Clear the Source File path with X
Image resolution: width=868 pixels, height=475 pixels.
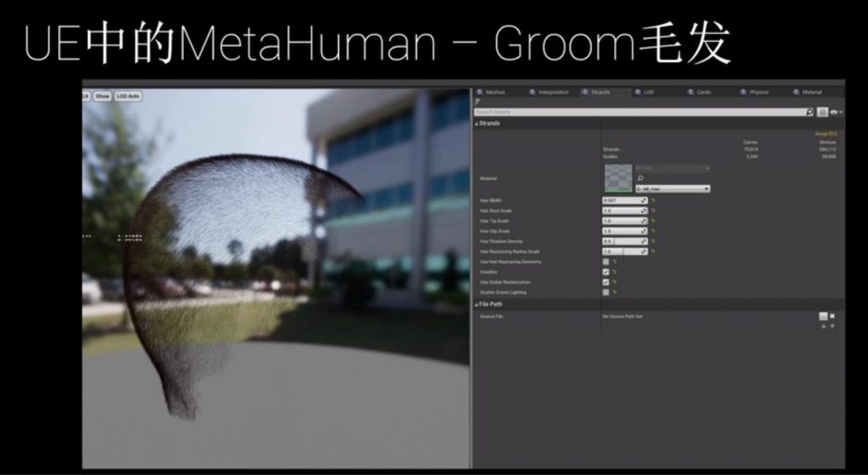832,316
